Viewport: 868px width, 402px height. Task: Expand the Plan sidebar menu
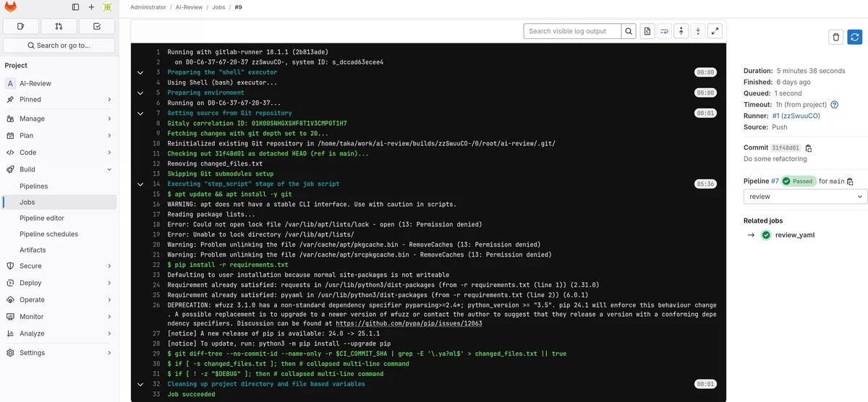(x=59, y=135)
